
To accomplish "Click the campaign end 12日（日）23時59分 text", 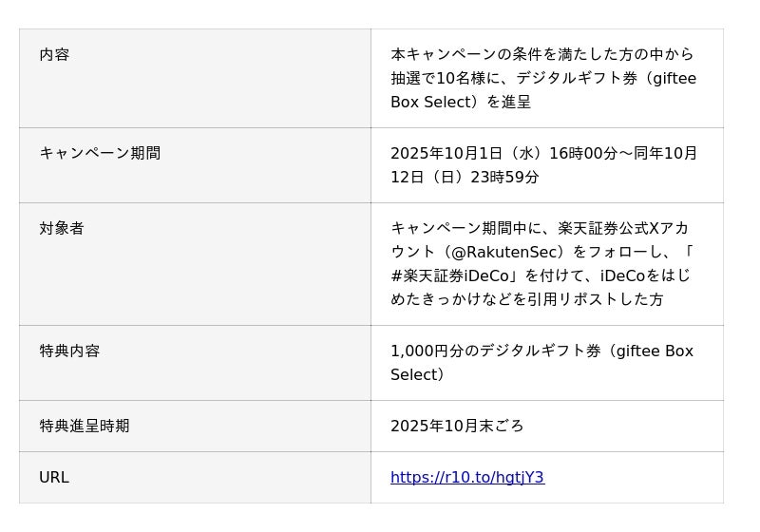I will (x=465, y=177).
